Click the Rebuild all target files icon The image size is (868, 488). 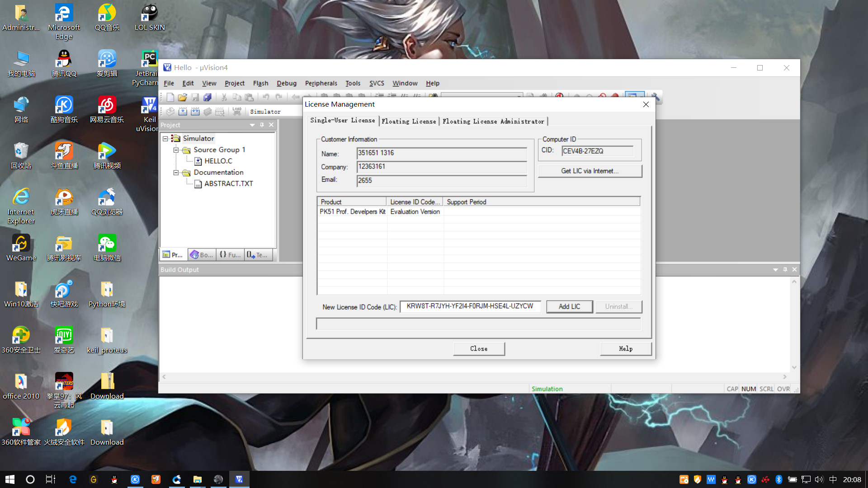[195, 112]
